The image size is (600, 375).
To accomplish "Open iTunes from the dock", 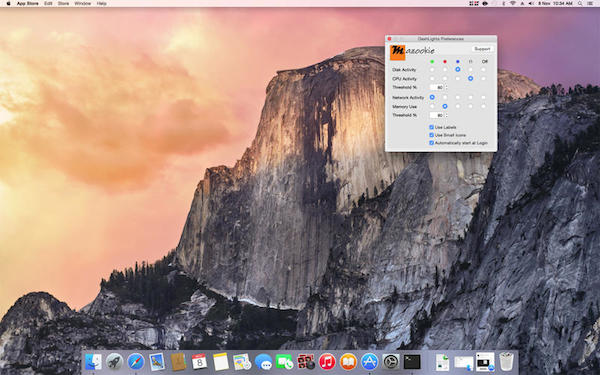I will click(x=327, y=362).
